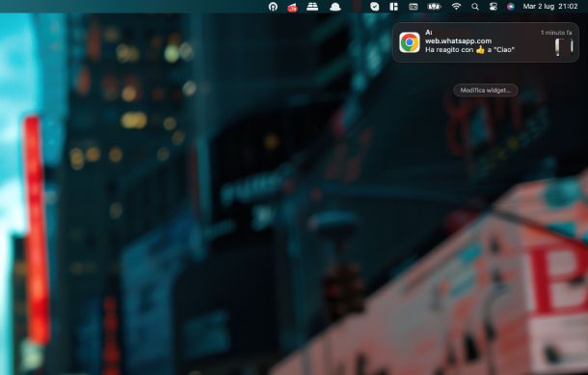Open the checkmark badge icon in menu bar

point(374,7)
